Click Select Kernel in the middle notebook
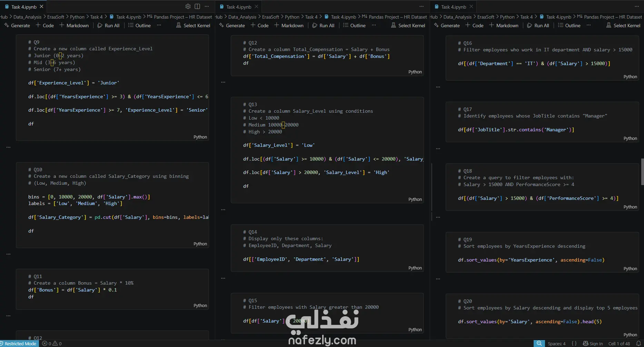 click(408, 25)
